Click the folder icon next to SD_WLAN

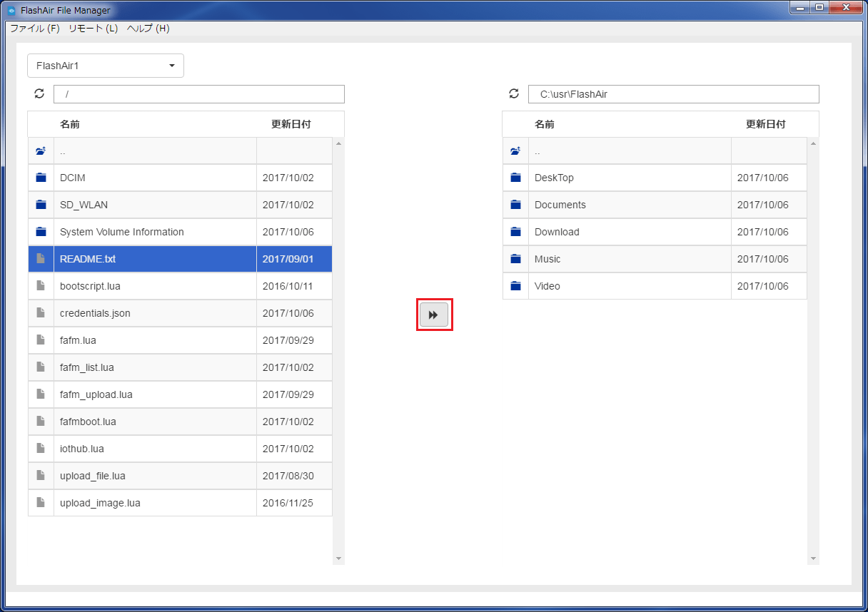pos(41,205)
